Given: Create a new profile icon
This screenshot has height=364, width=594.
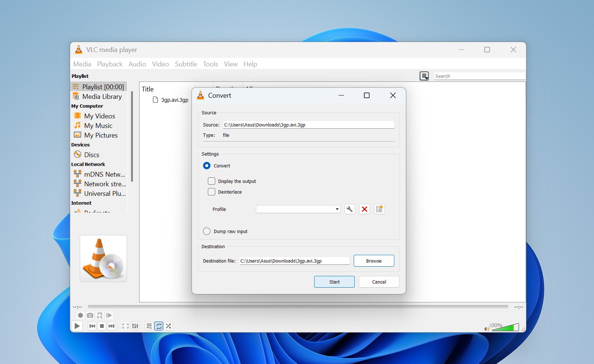Looking at the screenshot, I should (379, 209).
